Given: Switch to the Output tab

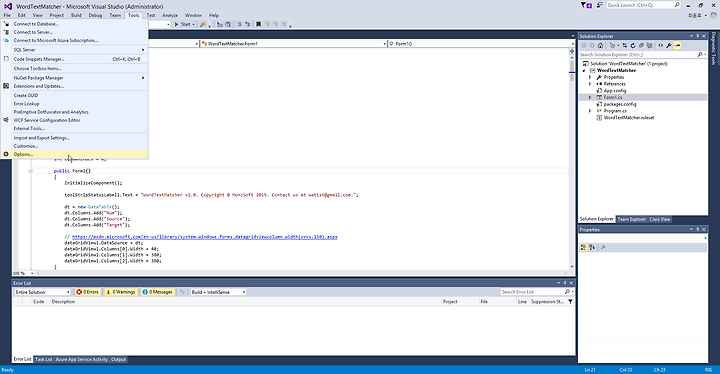Looking at the screenshot, I should [118, 359].
